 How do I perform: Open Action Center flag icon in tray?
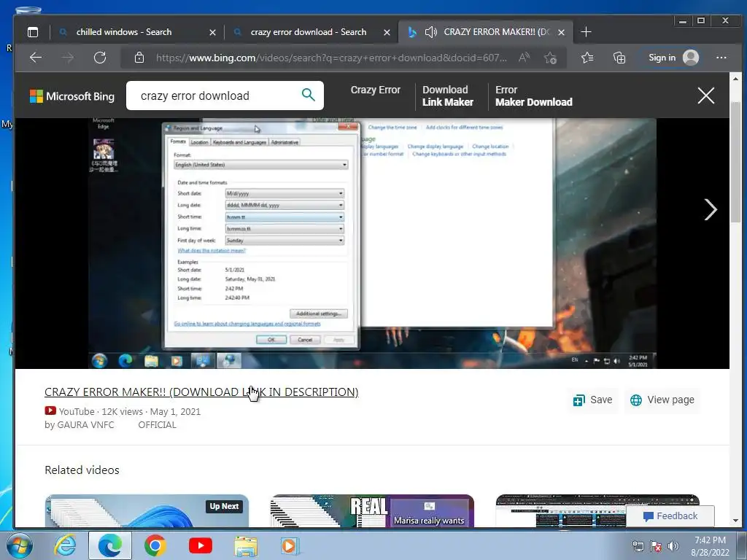[656, 546]
